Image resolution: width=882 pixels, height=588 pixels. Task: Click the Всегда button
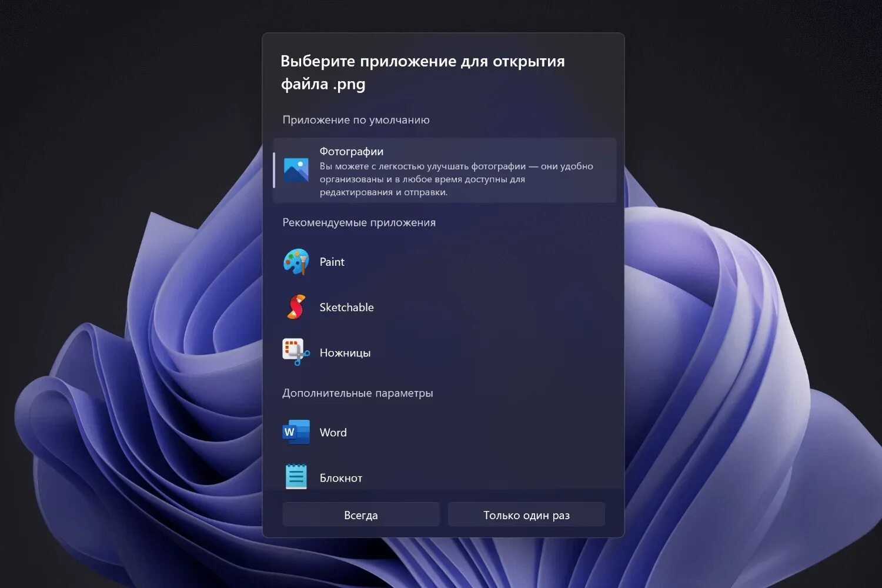point(361,514)
